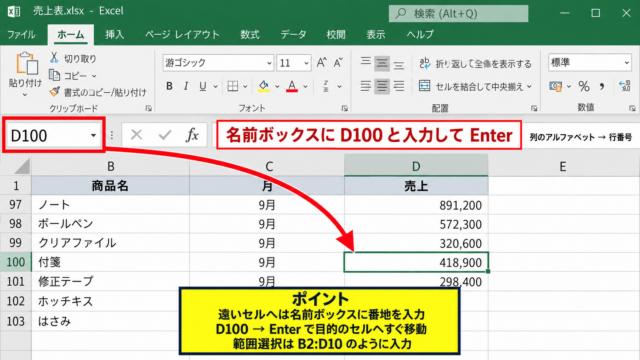Open the 標準 number format dropdown
This screenshot has height=360, width=640.
tap(627, 63)
